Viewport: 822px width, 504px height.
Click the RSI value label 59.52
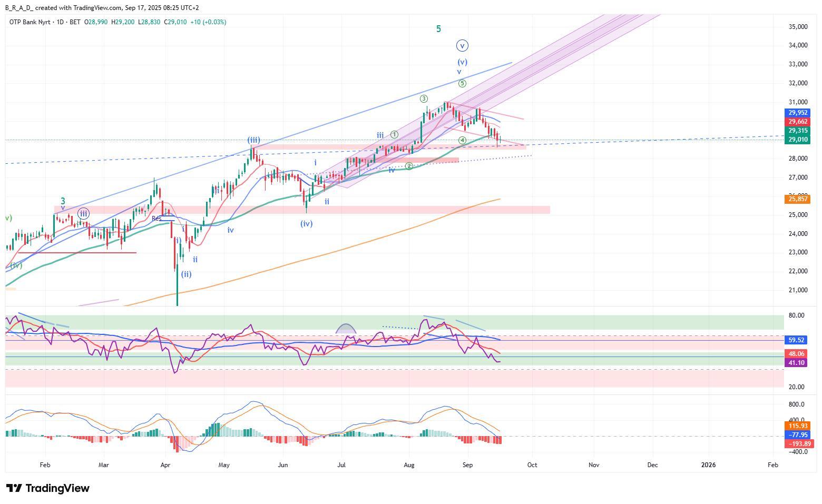(796, 340)
